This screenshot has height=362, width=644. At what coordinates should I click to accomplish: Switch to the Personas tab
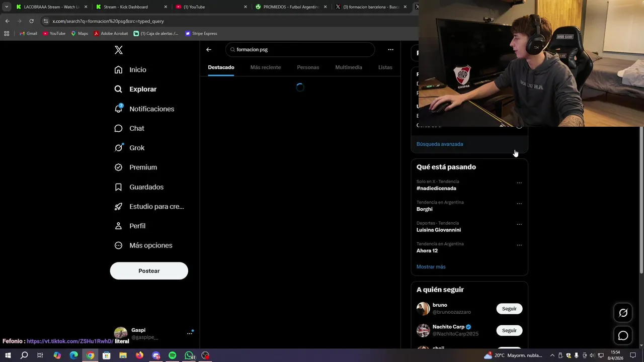point(308,67)
